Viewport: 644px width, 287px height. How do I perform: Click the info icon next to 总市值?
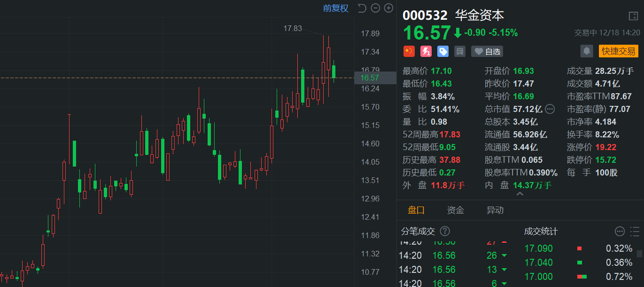(550, 109)
